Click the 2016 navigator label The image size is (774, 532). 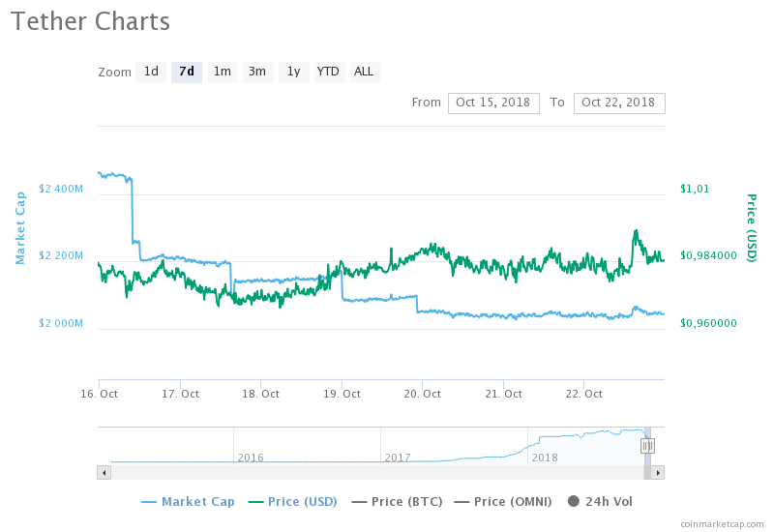[251, 458]
